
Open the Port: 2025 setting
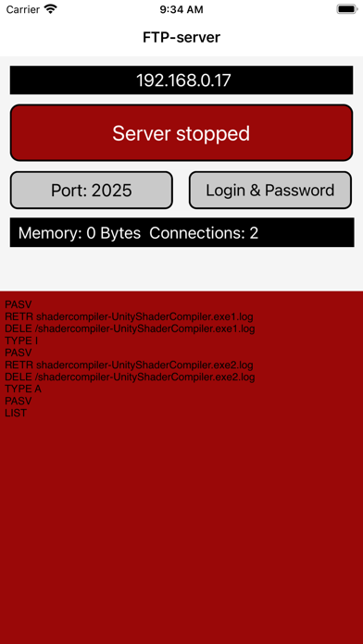(x=92, y=191)
